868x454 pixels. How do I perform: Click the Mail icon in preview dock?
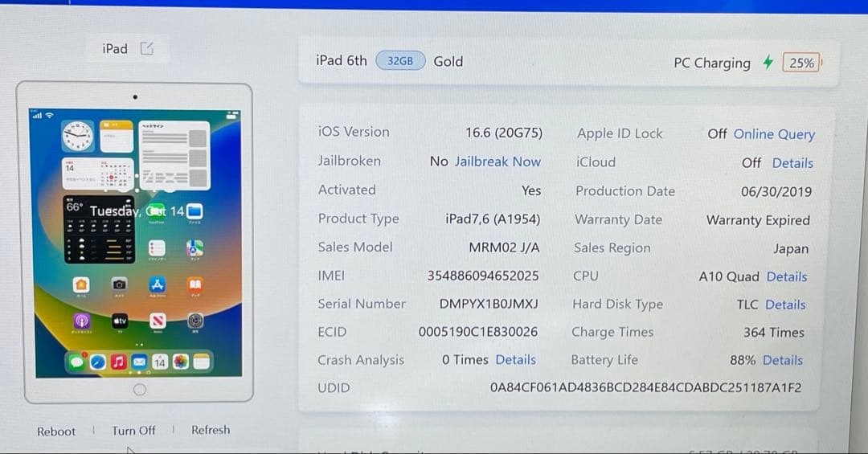tap(140, 362)
